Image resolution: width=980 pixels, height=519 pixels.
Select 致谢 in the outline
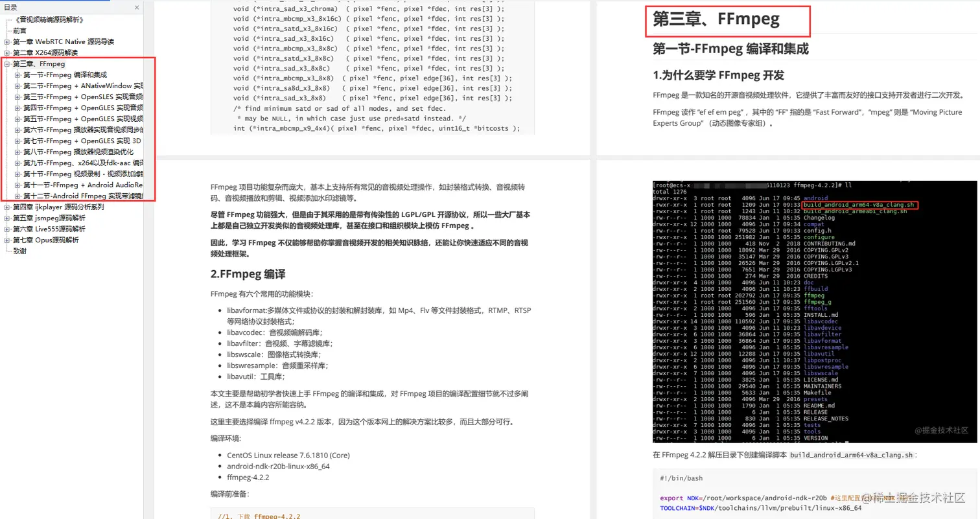(20, 251)
